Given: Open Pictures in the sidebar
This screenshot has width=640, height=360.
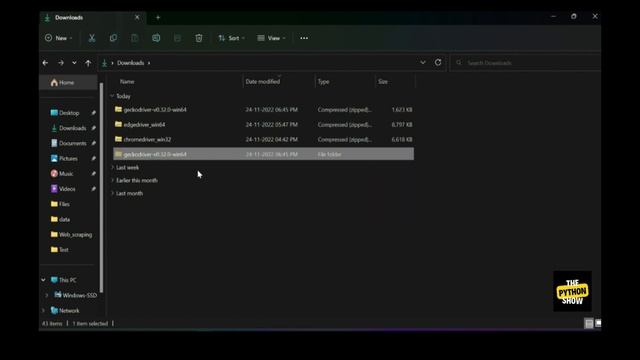Looking at the screenshot, I should coord(68,158).
